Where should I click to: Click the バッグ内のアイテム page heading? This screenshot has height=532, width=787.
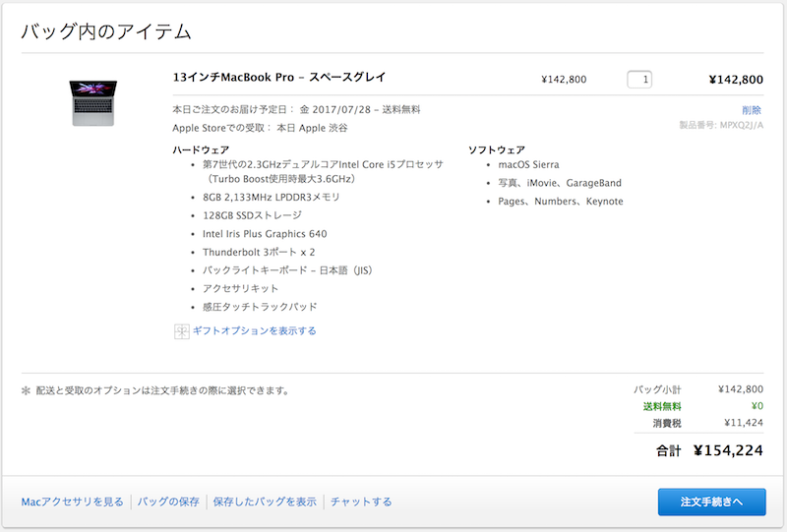click(106, 31)
